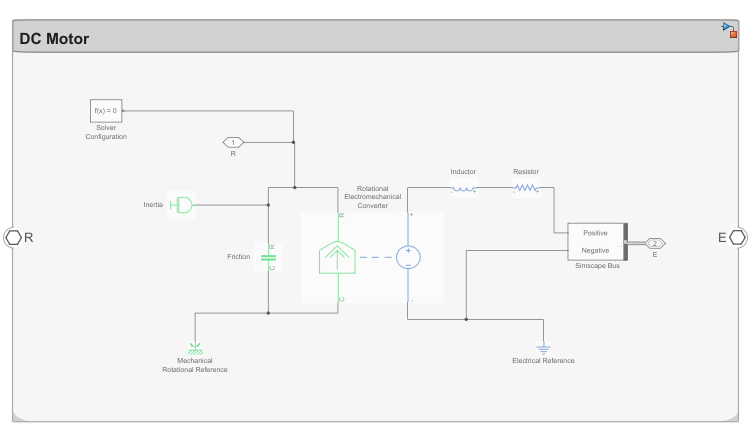Select the Solver Configuration block

[105, 110]
